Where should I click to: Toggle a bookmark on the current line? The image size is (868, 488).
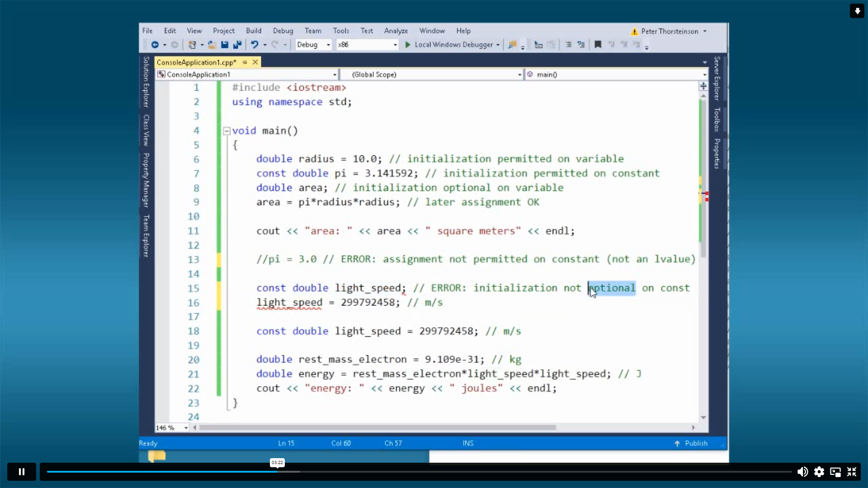[598, 45]
